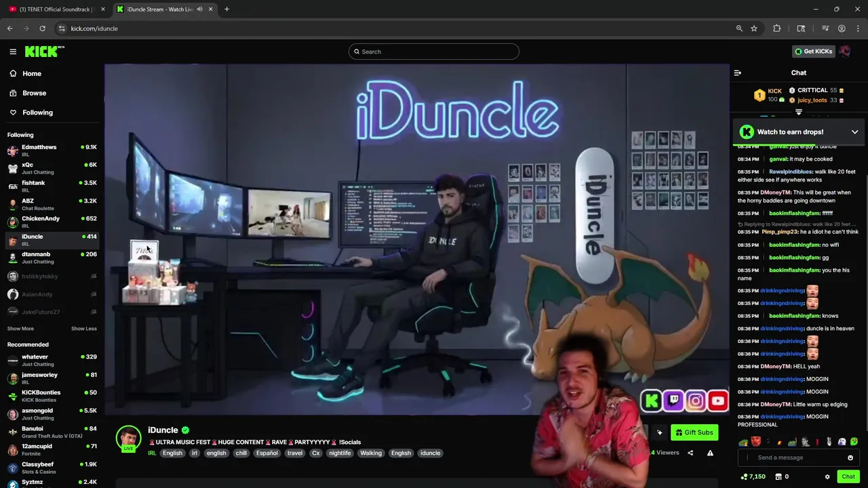Click Show Less under Following
The height and width of the screenshot is (488, 868).
point(84,329)
